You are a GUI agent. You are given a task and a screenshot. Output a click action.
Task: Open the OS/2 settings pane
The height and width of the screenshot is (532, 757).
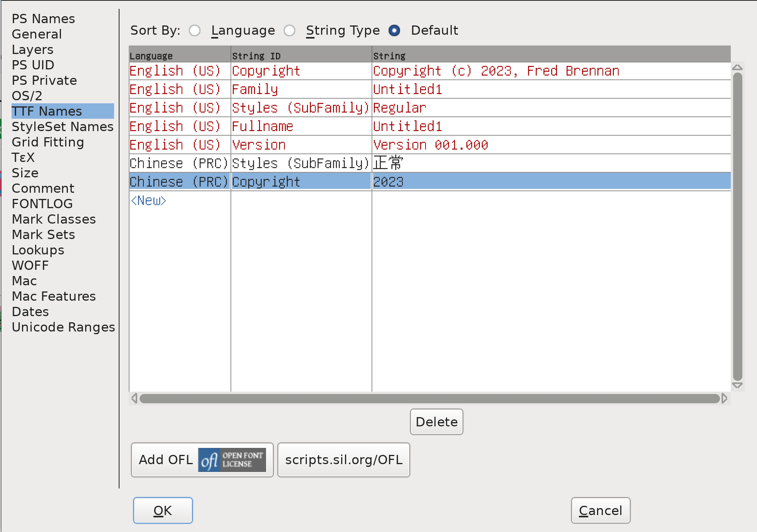[27, 96]
